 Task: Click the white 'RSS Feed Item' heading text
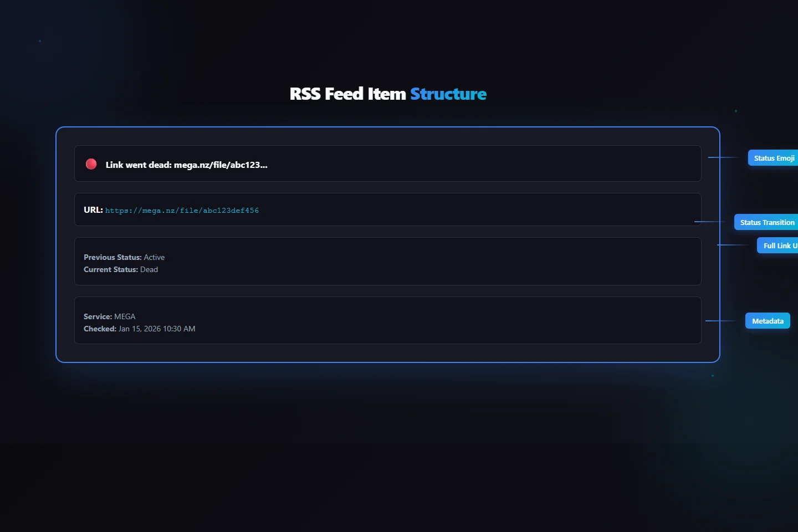click(347, 94)
